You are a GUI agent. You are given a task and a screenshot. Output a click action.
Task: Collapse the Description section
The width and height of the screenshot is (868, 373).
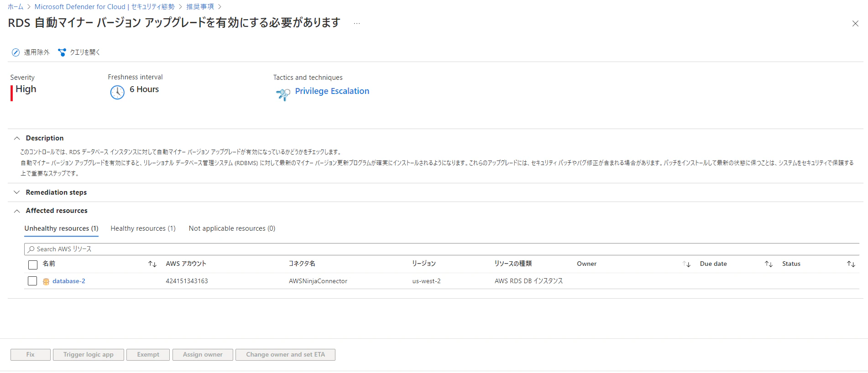pos(17,138)
